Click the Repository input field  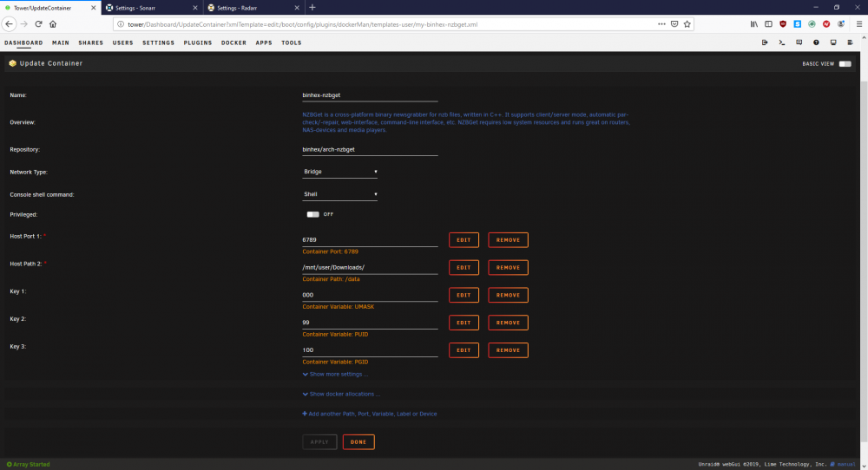coord(370,150)
